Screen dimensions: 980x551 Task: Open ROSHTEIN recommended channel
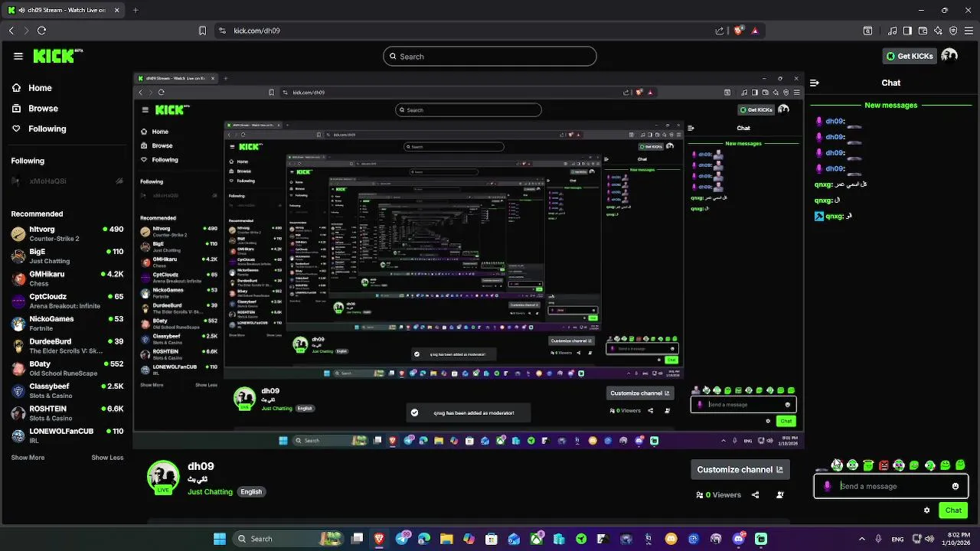point(67,413)
